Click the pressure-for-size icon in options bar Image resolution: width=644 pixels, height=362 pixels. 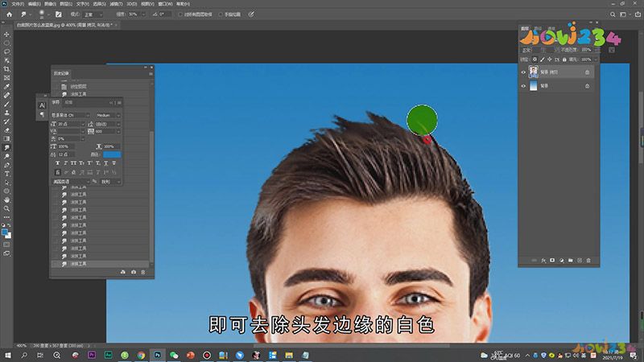(251, 14)
